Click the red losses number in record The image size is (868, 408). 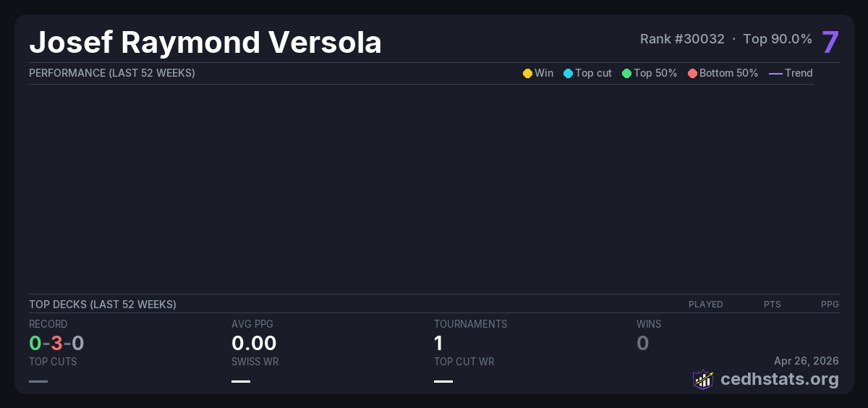[x=56, y=343]
